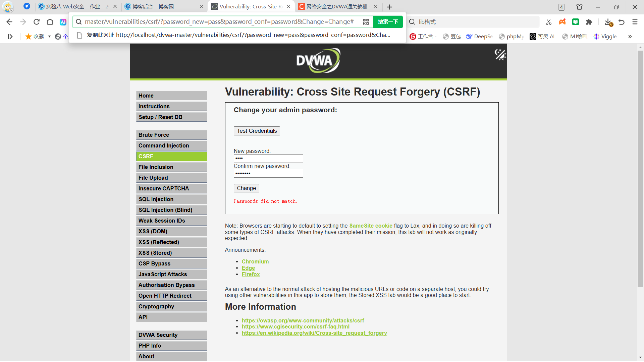Viewport: 644px width, 362px height.
Task: Open the downloads icon
Action: (x=608, y=22)
